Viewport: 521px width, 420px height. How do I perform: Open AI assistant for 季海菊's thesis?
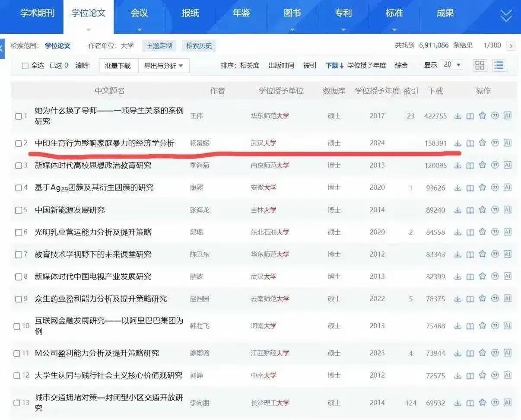(508, 165)
